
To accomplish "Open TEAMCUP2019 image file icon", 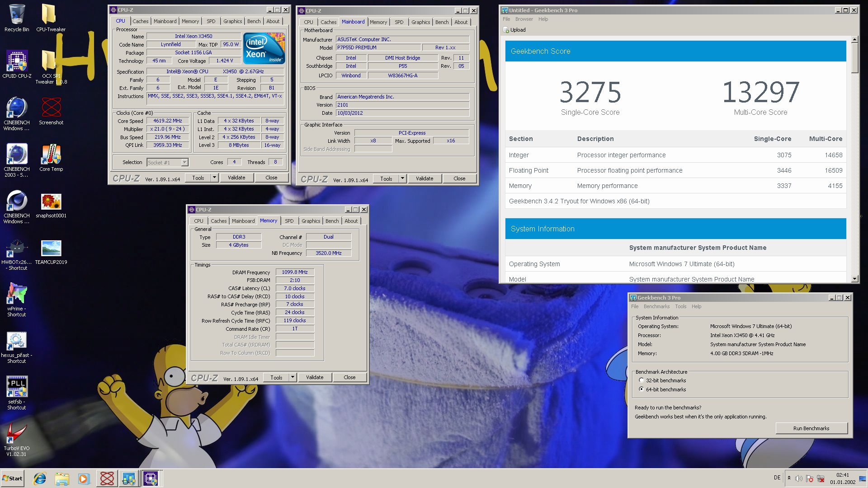I will tap(51, 251).
